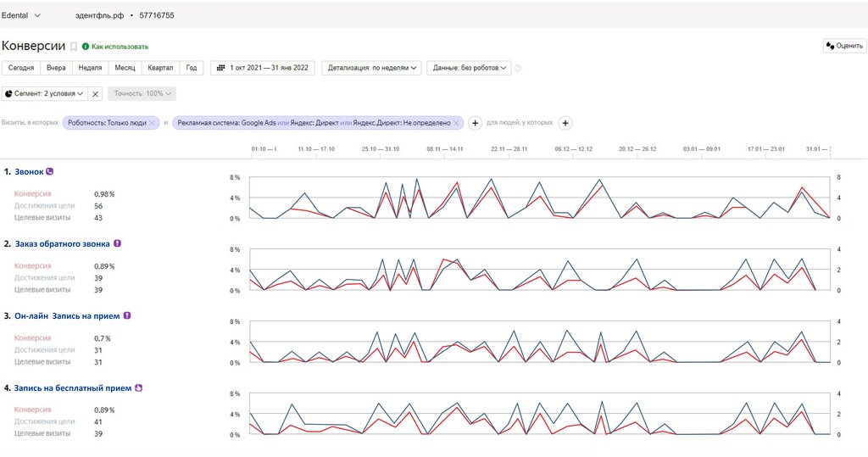Image resolution: width=868 pixels, height=457 pixels.
Task: Open the Сегмент: 2 условия dropdown
Action: tap(44, 93)
